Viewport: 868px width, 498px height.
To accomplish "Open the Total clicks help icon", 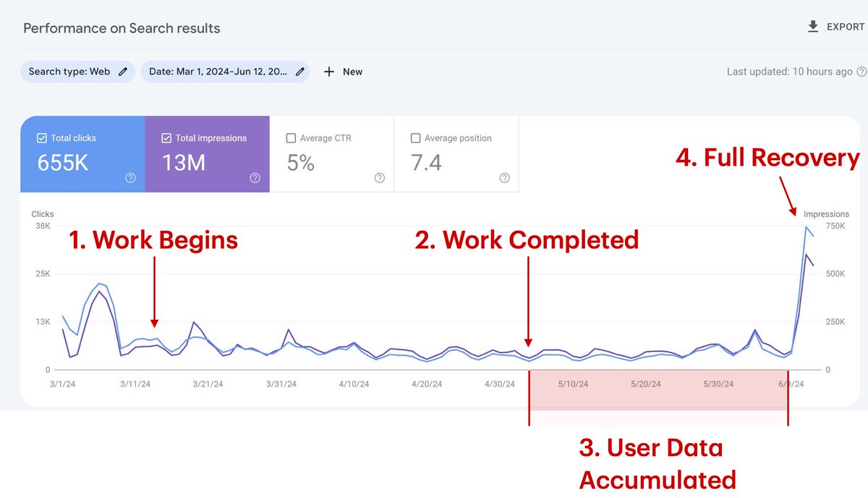I will click(130, 178).
